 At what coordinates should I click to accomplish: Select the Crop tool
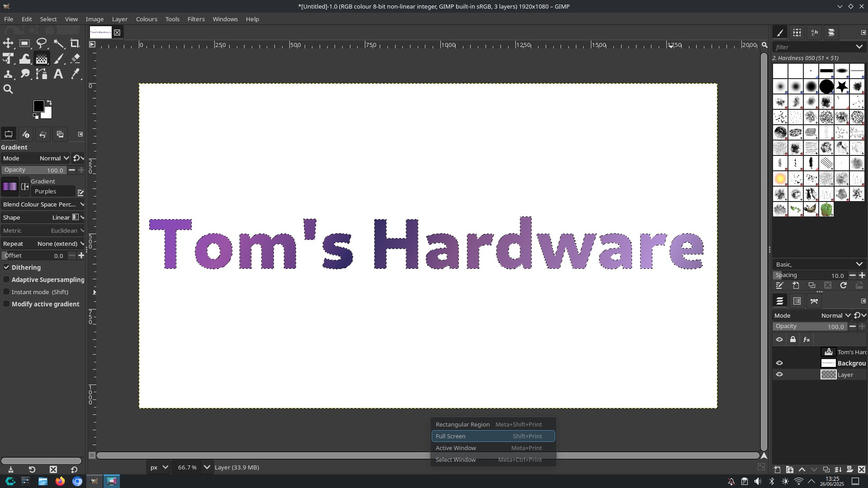[75, 43]
